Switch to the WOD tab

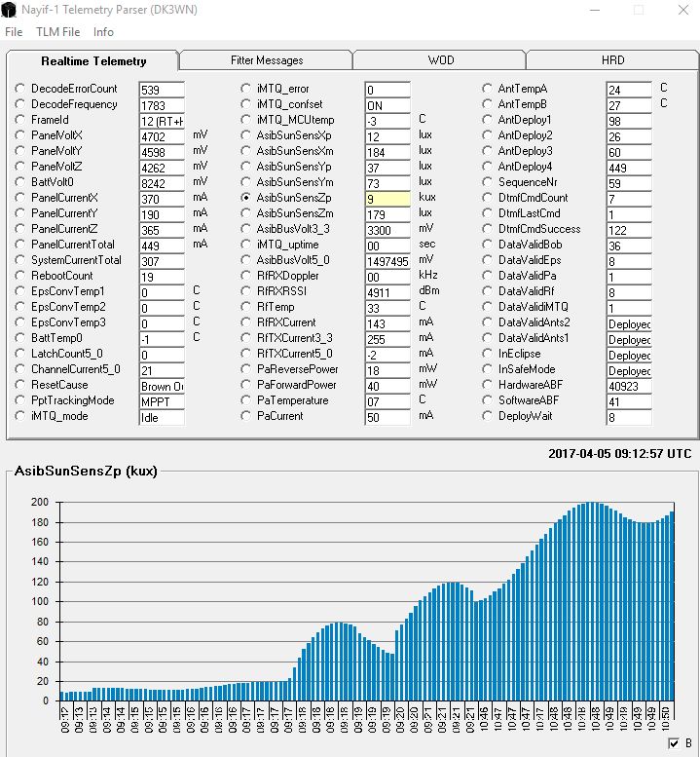[x=440, y=60]
